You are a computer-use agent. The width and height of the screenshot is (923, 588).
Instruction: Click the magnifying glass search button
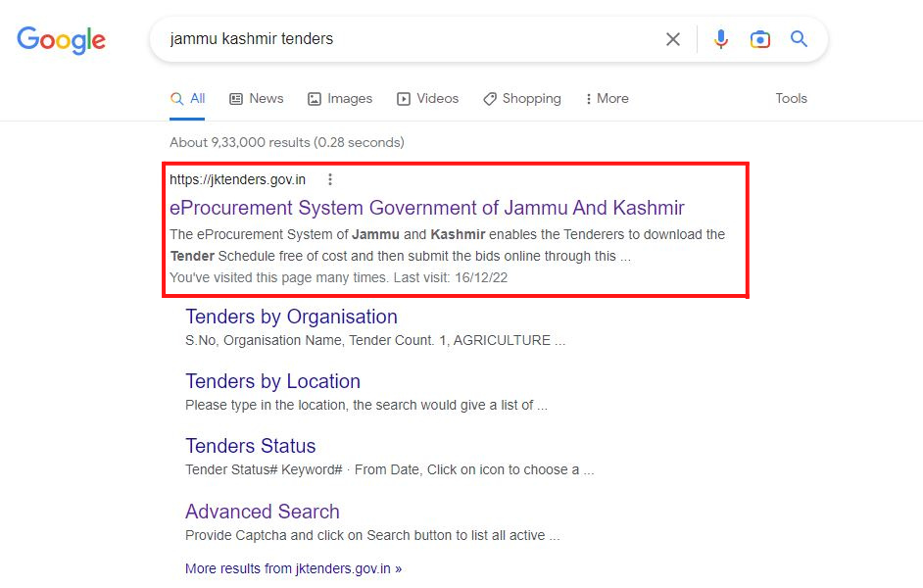point(799,39)
